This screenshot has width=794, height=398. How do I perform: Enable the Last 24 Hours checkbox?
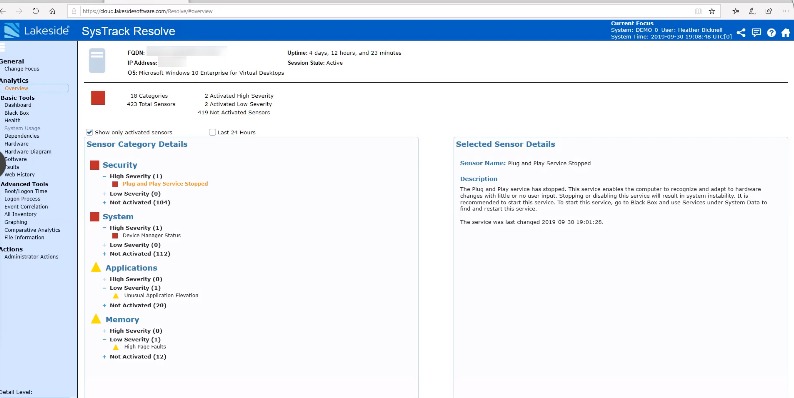tap(212, 132)
